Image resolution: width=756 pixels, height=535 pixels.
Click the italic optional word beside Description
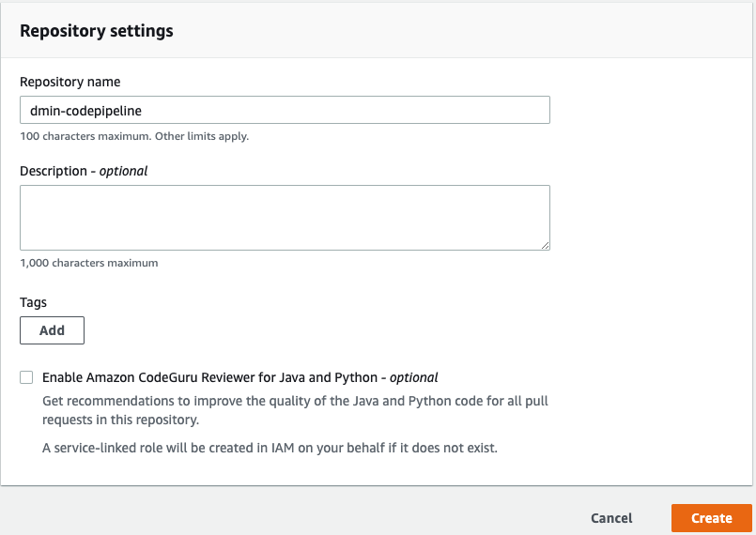point(125,171)
